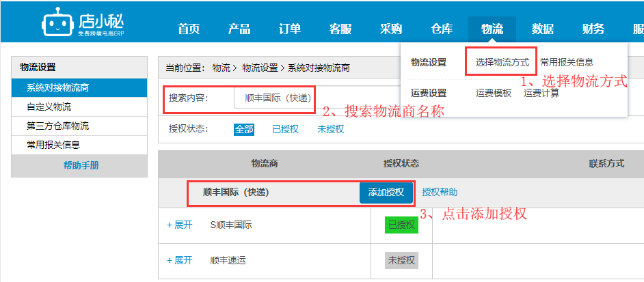The image size is (644, 282).
Task: Open the 产品 menu
Action: coord(239,29)
